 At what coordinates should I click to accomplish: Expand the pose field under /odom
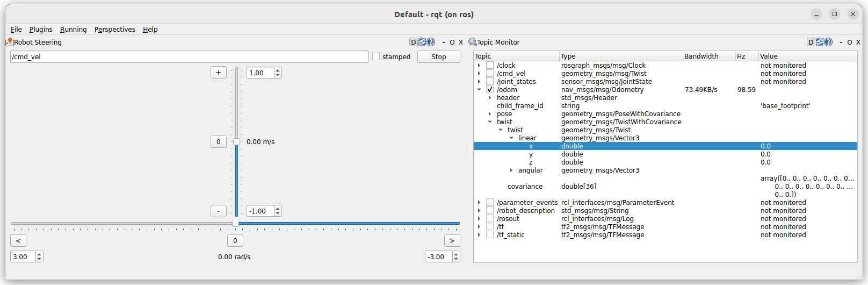(490, 114)
